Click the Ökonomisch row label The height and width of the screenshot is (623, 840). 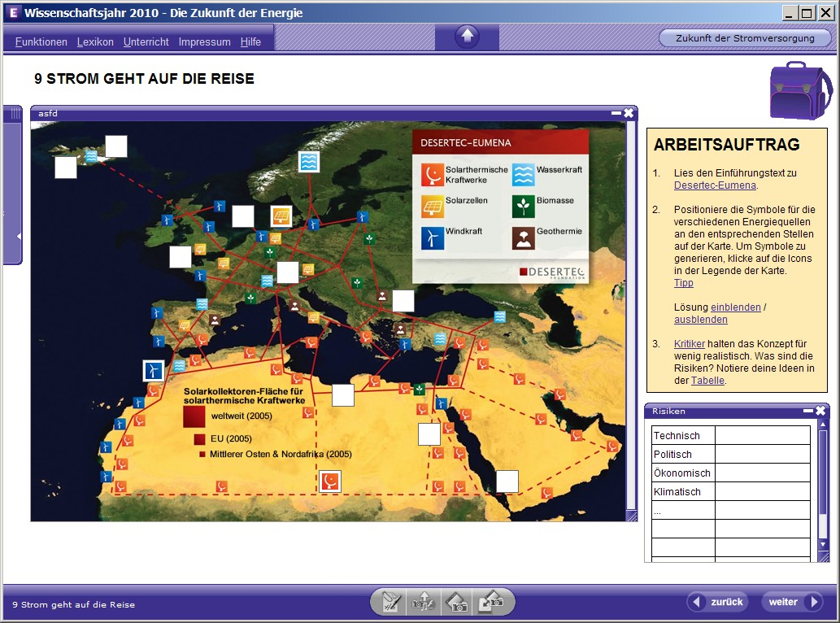click(682, 473)
